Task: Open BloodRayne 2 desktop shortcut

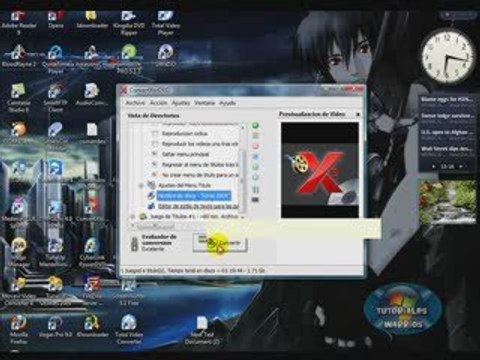Action: (x=19, y=56)
